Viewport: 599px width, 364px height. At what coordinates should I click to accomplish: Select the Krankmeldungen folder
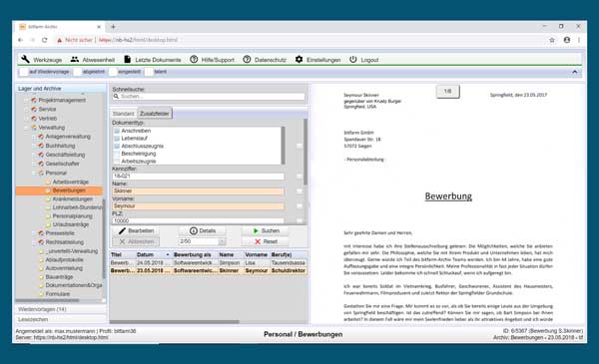point(72,199)
